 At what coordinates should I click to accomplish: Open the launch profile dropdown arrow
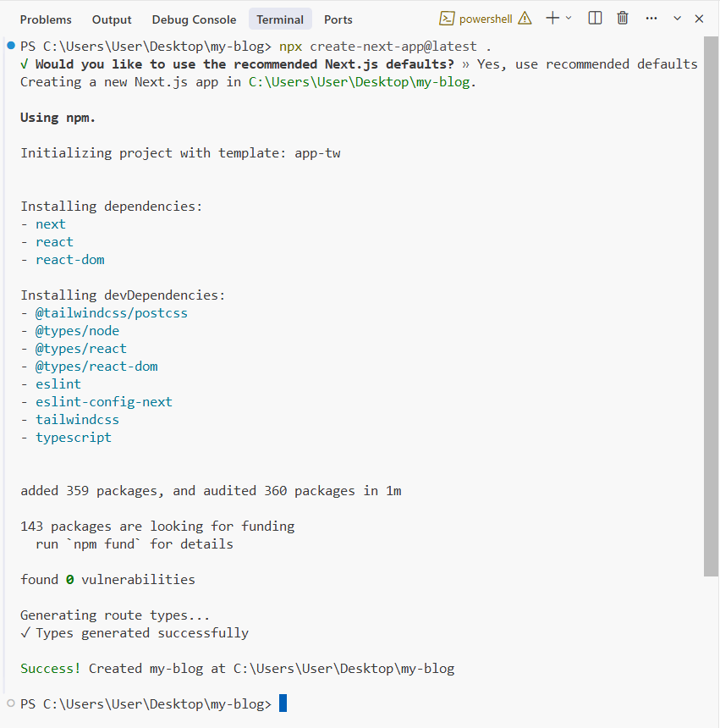pos(569,19)
